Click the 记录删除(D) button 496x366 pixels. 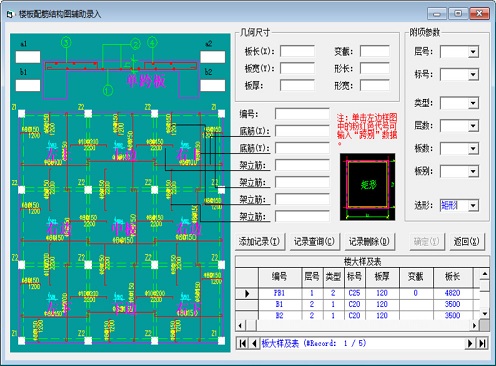point(369,241)
